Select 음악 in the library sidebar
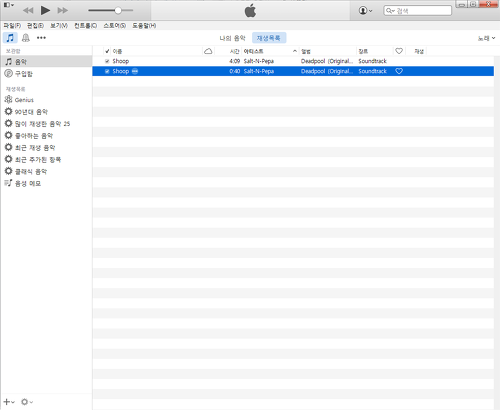The image size is (500, 410). pos(46,62)
